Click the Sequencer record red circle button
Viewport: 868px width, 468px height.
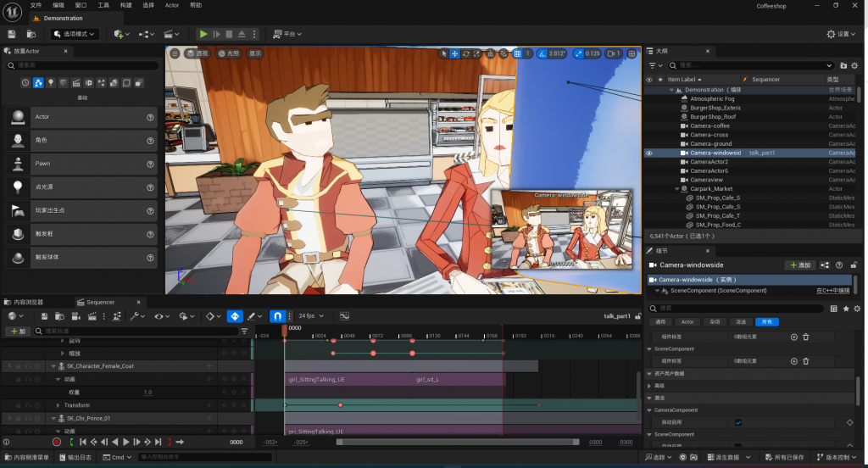point(57,442)
